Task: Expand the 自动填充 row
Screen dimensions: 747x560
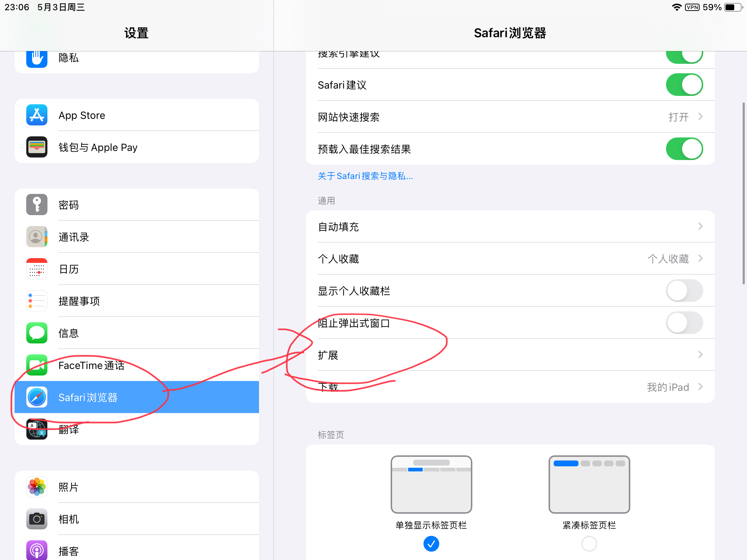Action: tap(510, 227)
